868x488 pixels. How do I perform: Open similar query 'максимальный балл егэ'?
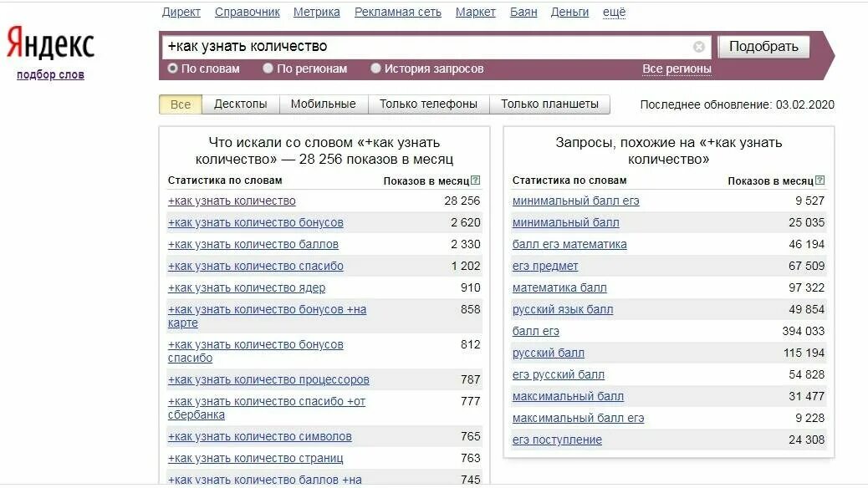[579, 418]
